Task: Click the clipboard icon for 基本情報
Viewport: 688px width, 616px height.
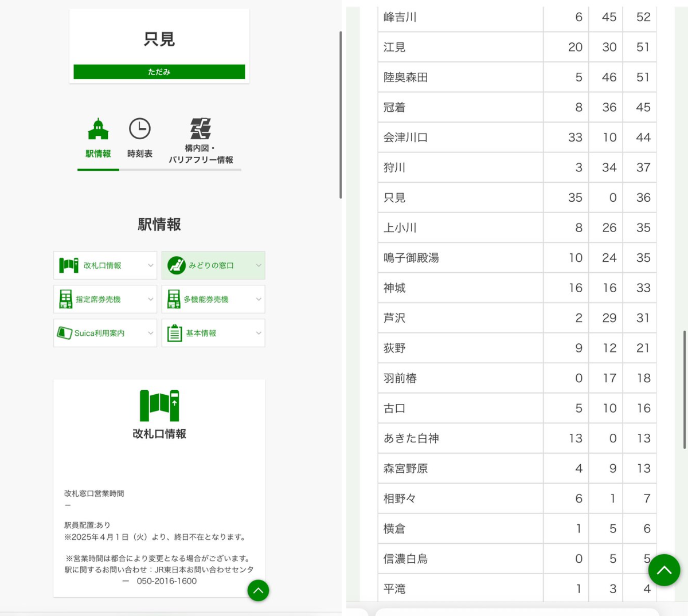Action: [174, 333]
